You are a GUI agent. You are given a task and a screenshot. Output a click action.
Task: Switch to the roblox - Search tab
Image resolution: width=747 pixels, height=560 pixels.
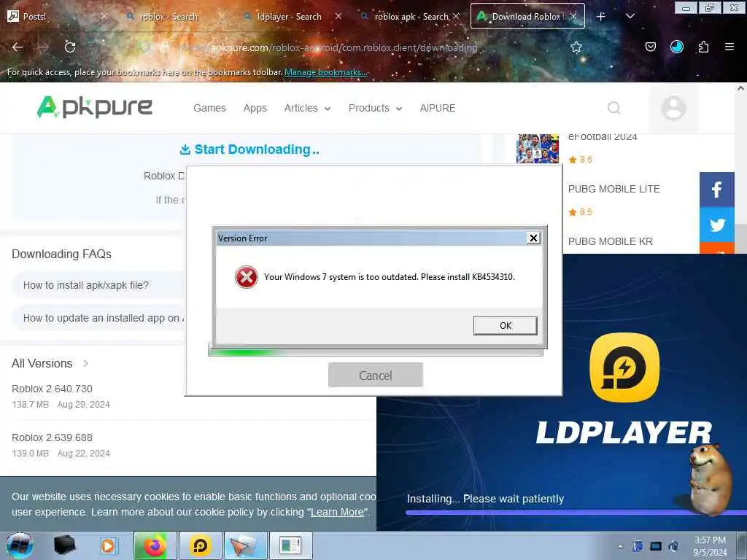click(169, 16)
